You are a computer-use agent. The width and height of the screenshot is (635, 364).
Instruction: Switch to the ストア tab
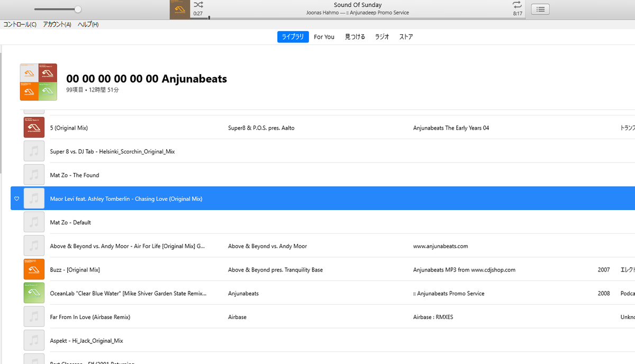tap(406, 37)
